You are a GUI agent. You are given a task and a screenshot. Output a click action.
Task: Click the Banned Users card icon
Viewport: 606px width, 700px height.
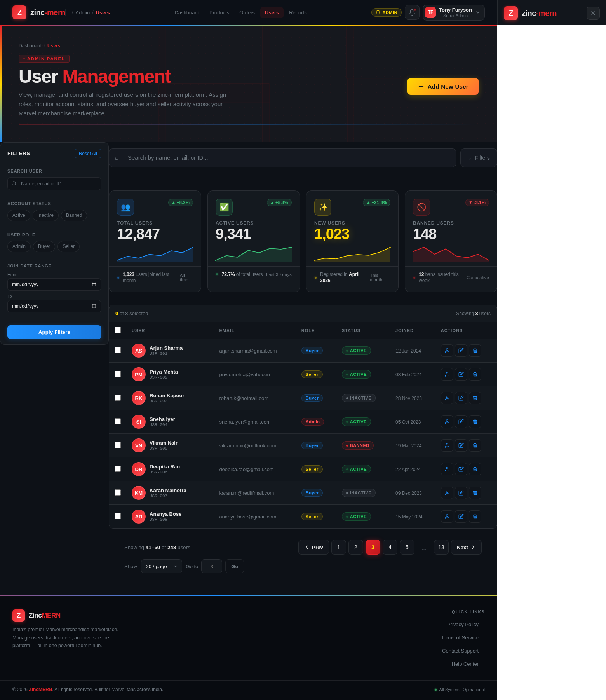421,207
